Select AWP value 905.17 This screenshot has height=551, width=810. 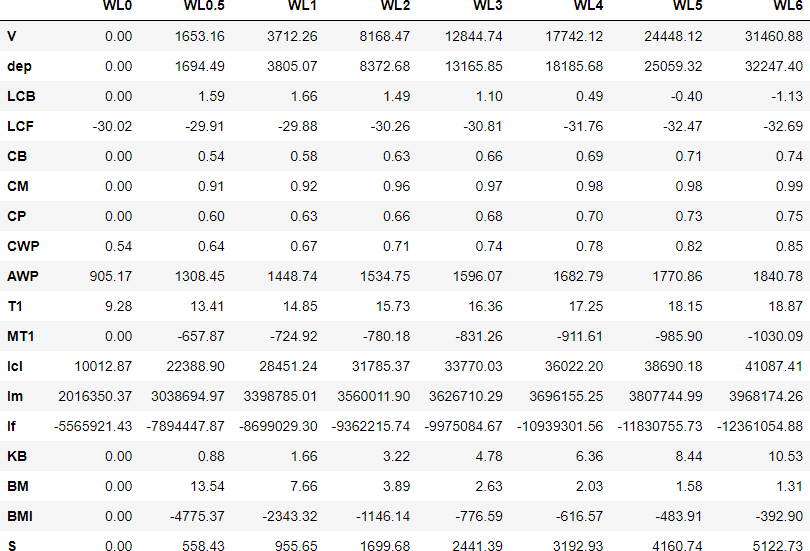click(111, 276)
